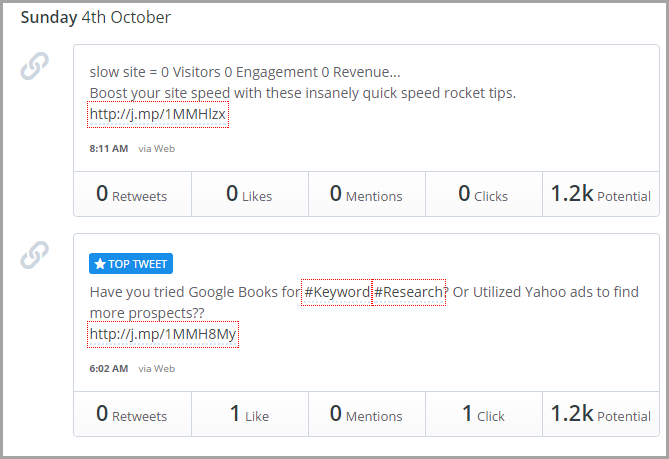This screenshot has height=459, width=669.
Task: Open the #Keyword hashtag
Action: pos(337,292)
